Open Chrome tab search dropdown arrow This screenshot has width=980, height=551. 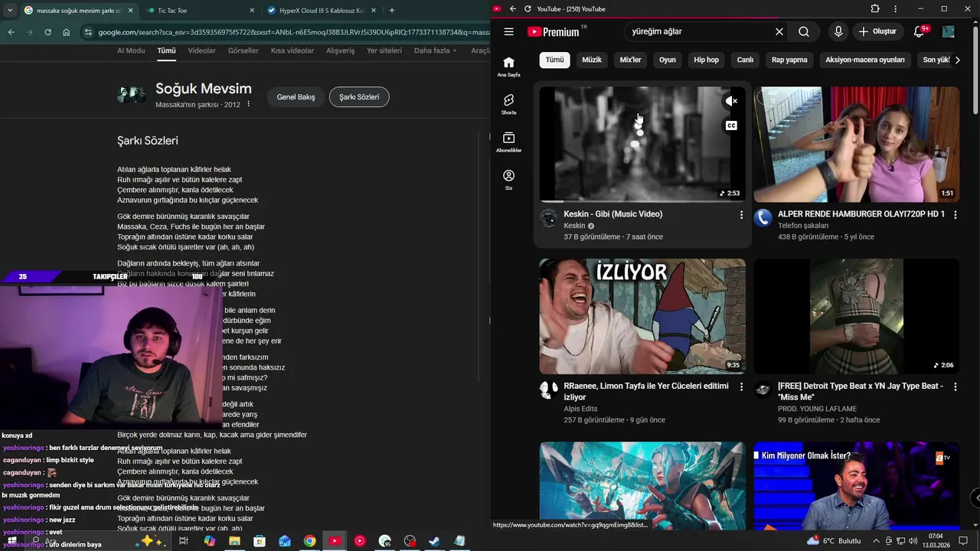pyautogui.click(x=10, y=11)
